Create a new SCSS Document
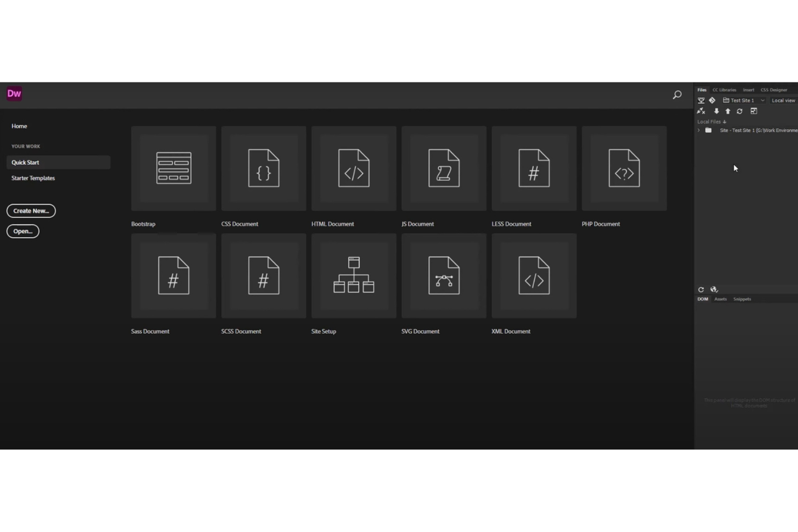The width and height of the screenshot is (798, 532). [264, 275]
